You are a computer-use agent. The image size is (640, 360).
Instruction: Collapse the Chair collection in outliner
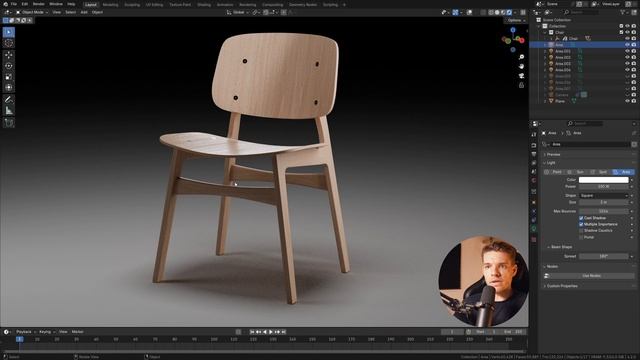pyautogui.click(x=545, y=32)
